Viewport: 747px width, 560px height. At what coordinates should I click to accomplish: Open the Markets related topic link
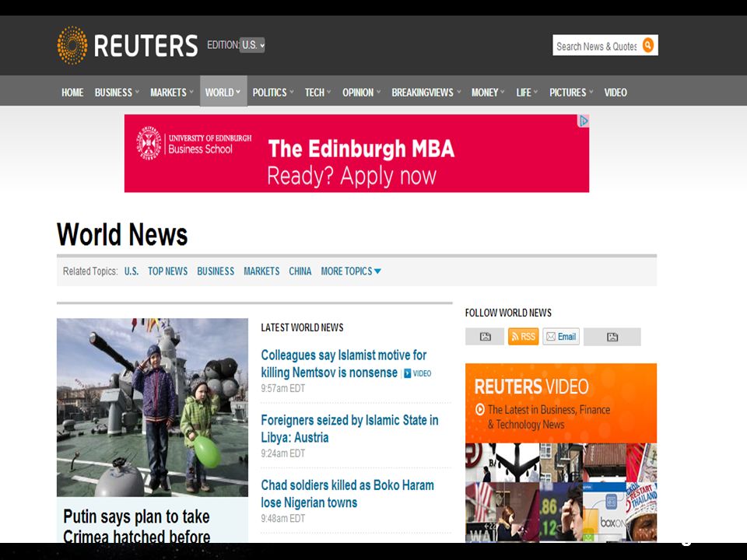(x=261, y=271)
